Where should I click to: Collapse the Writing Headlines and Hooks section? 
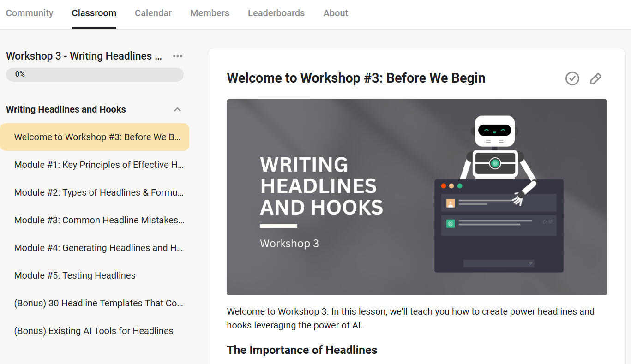click(x=177, y=109)
